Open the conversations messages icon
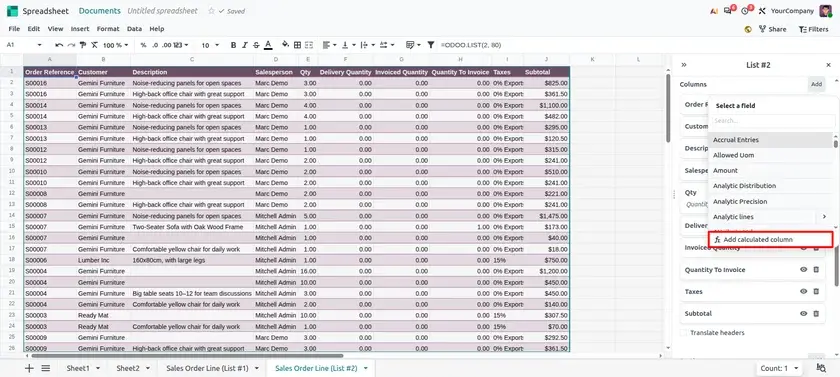The height and width of the screenshot is (377, 840). [x=729, y=10]
